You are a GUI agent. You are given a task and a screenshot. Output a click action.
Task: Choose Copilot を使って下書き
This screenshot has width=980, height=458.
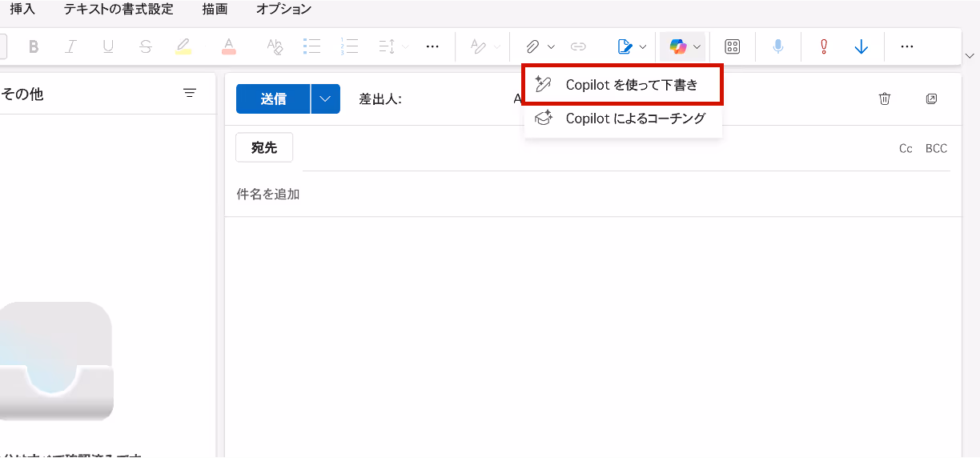click(x=623, y=85)
